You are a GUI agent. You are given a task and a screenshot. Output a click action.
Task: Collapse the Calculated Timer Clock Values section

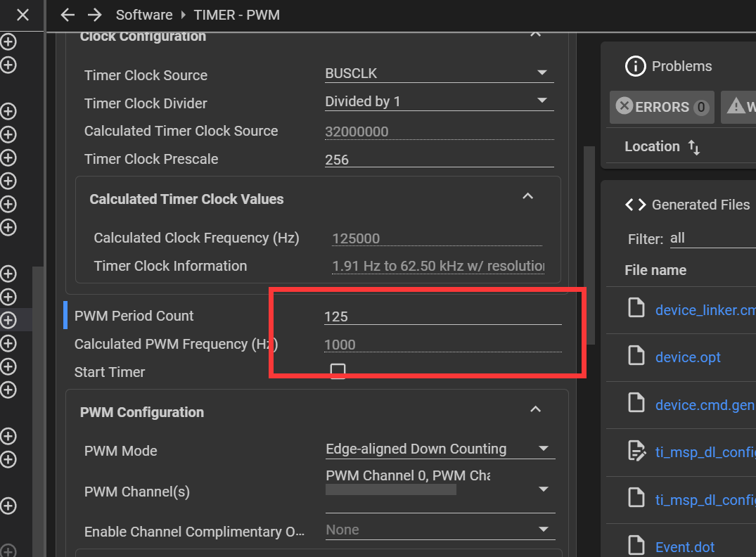(527, 197)
